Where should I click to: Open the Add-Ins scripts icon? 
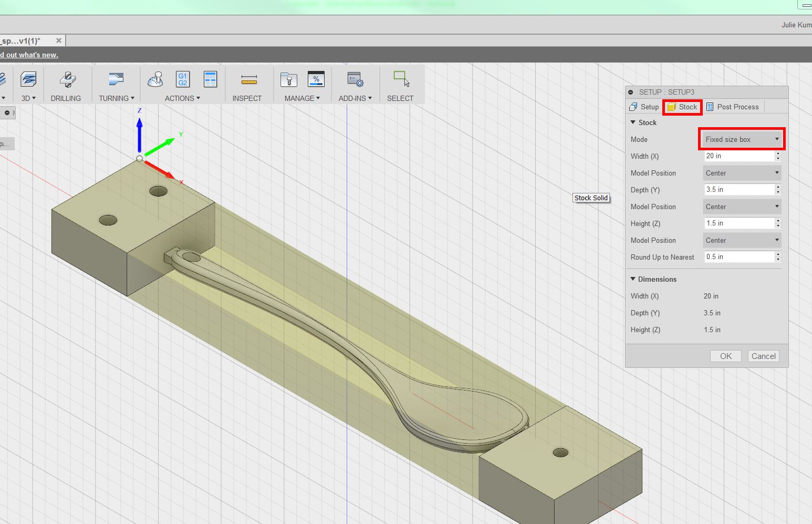click(355, 80)
